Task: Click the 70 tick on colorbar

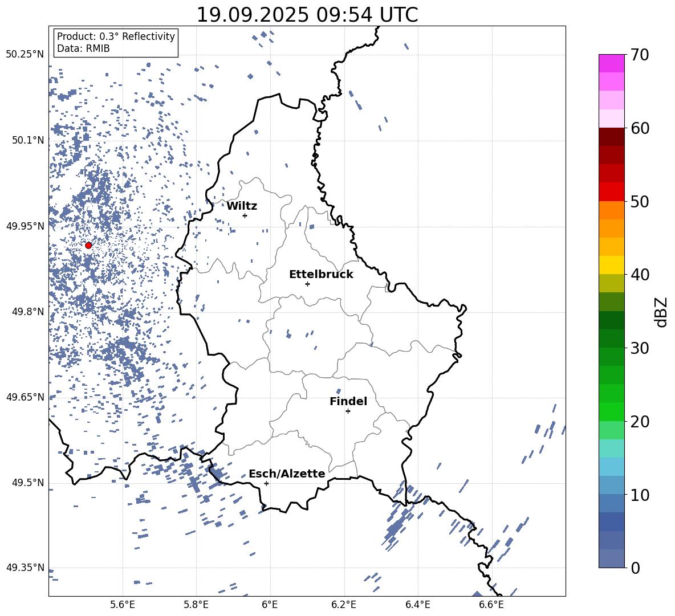Action: (640, 55)
